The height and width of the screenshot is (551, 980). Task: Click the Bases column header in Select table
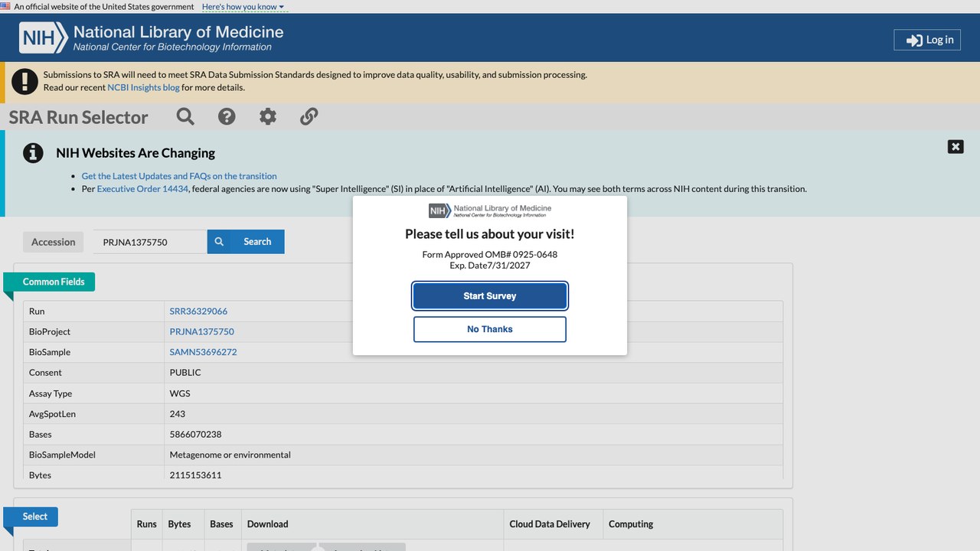(x=221, y=524)
